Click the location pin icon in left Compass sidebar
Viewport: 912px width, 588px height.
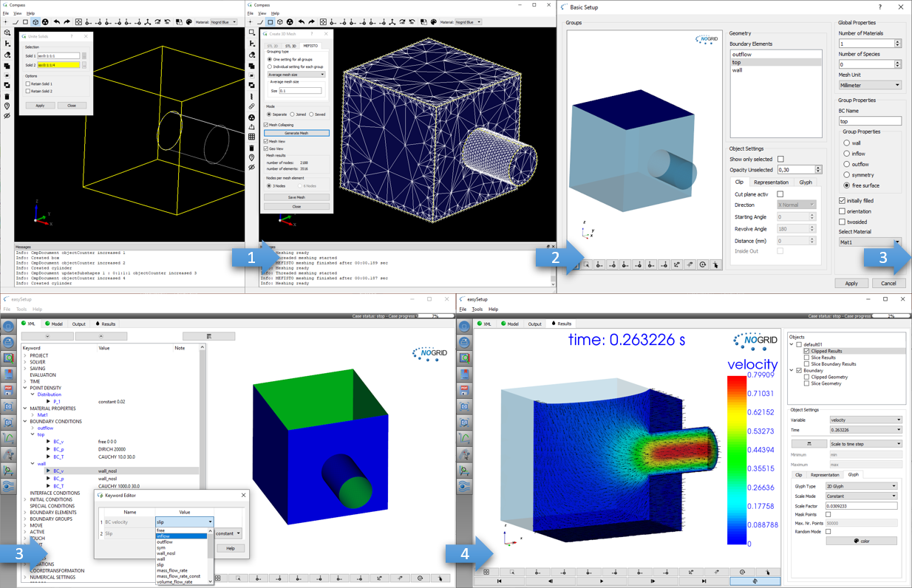click(7, 106)
